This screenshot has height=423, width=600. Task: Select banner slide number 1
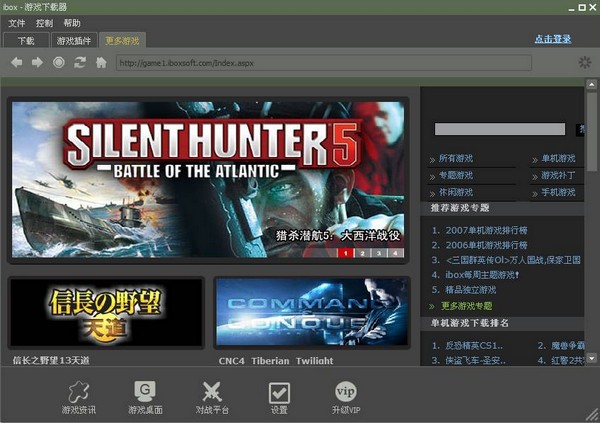(346, 253)
